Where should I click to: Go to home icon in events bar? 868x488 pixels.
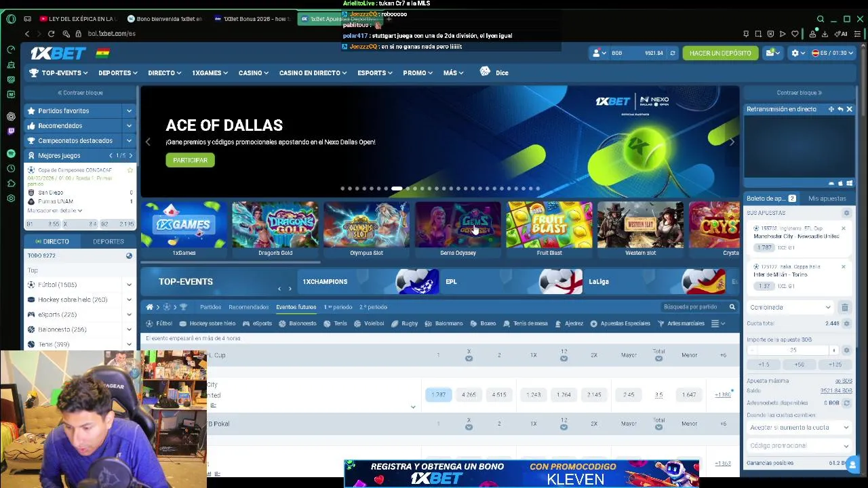pos(149,307)
